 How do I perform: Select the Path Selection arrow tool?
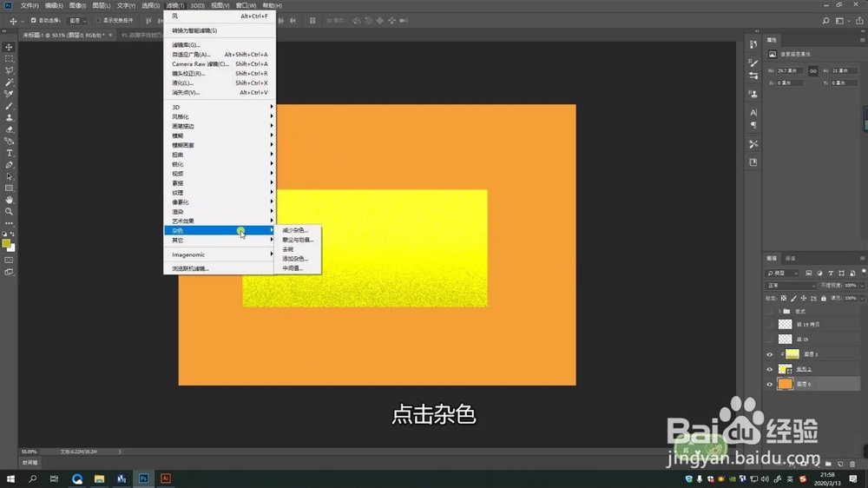click(9, 176)
